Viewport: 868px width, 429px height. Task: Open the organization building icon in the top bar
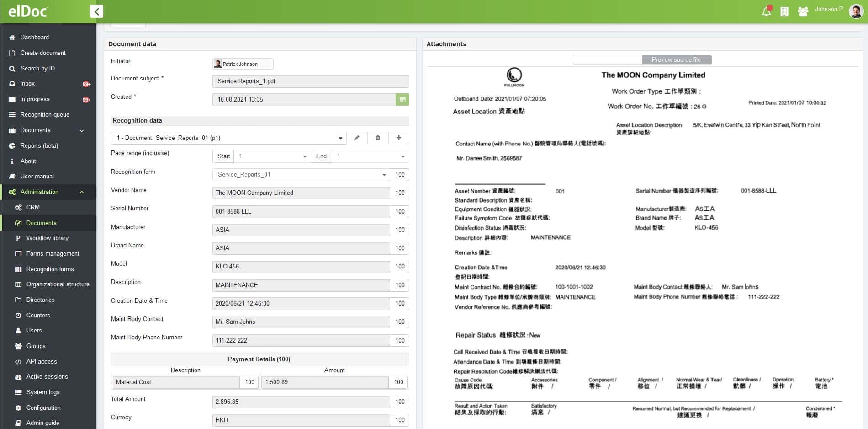click(x=784, y=11)
